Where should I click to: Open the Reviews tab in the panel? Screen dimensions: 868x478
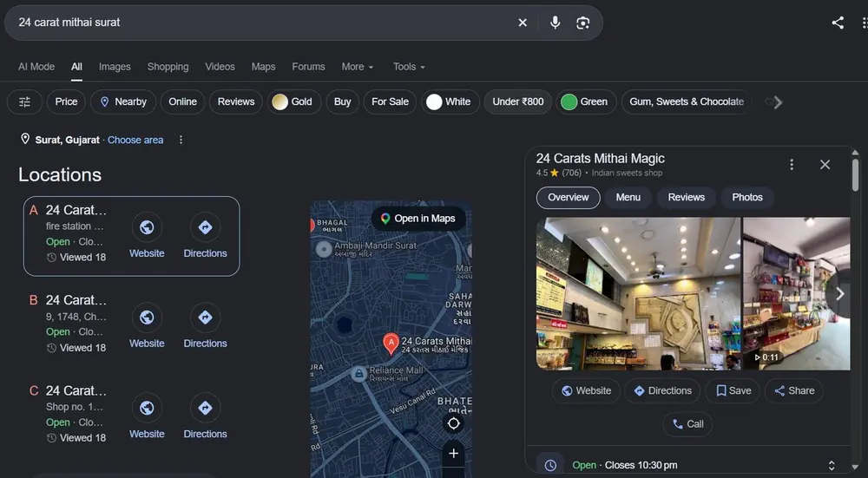(x=687, y=198)
